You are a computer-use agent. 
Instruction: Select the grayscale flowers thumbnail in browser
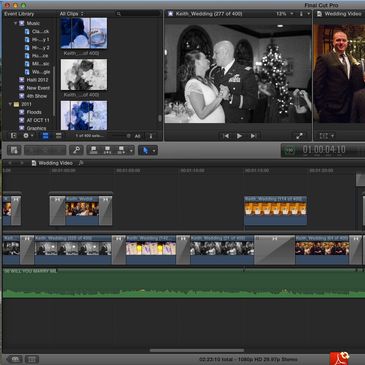click(84, 75)
